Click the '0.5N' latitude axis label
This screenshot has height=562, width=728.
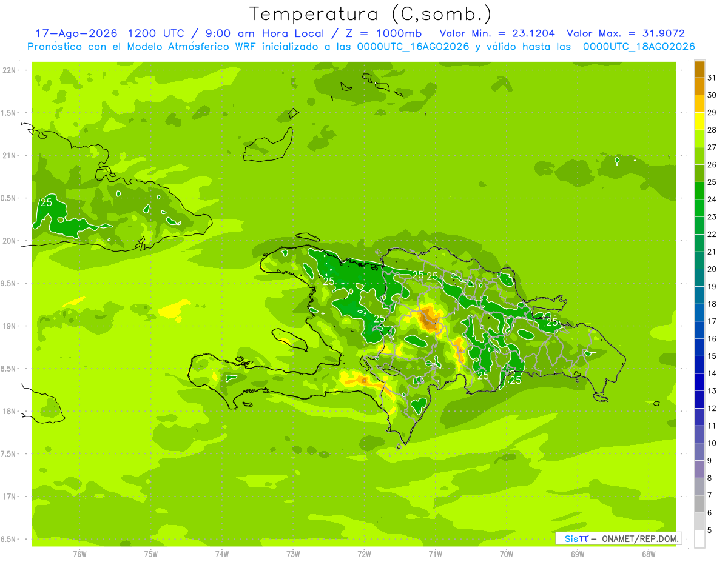[x=8, y=198]
